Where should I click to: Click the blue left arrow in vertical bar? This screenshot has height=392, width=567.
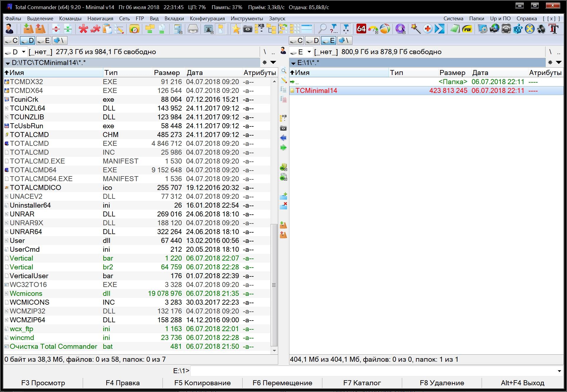283,138
